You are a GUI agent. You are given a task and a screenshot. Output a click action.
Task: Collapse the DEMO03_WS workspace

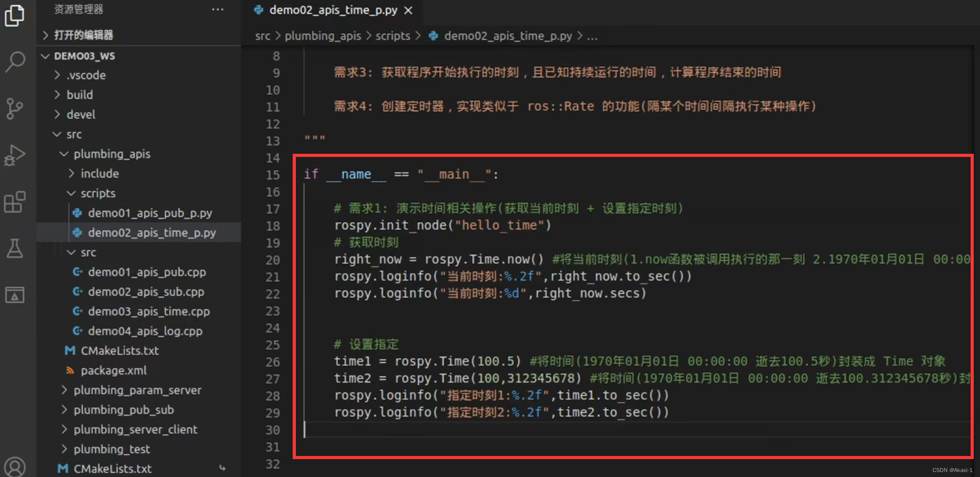84,56
